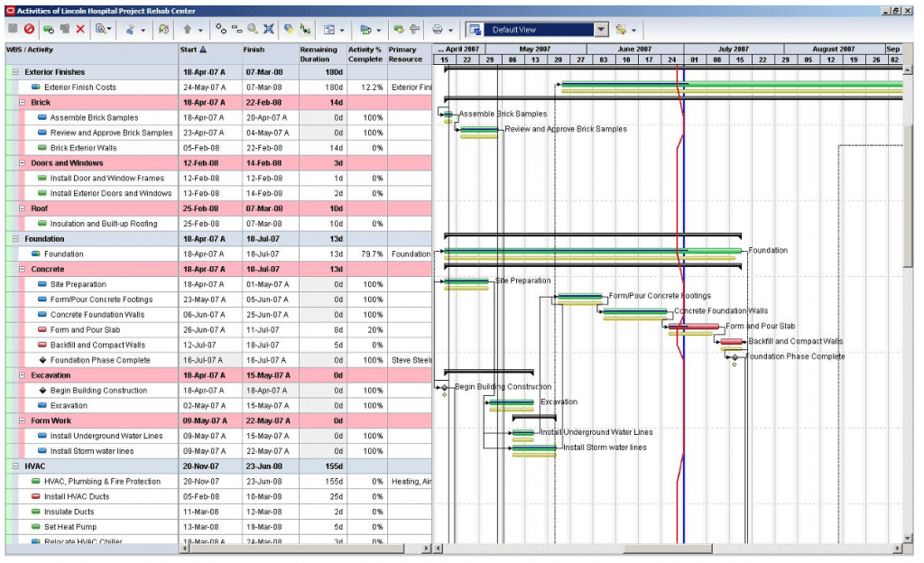Click the view icon beside Default View
Screen dimensions: 924x563
476,30
